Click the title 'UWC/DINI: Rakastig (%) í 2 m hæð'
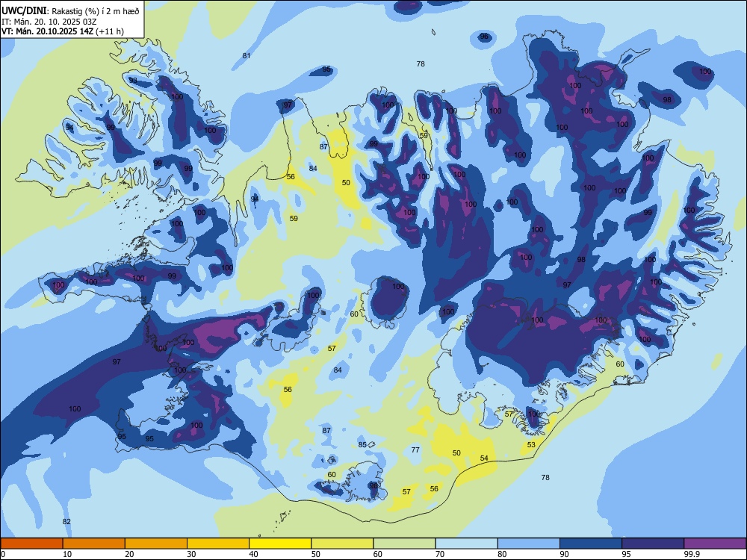747x560 pixels. click(x=70, y=10)
